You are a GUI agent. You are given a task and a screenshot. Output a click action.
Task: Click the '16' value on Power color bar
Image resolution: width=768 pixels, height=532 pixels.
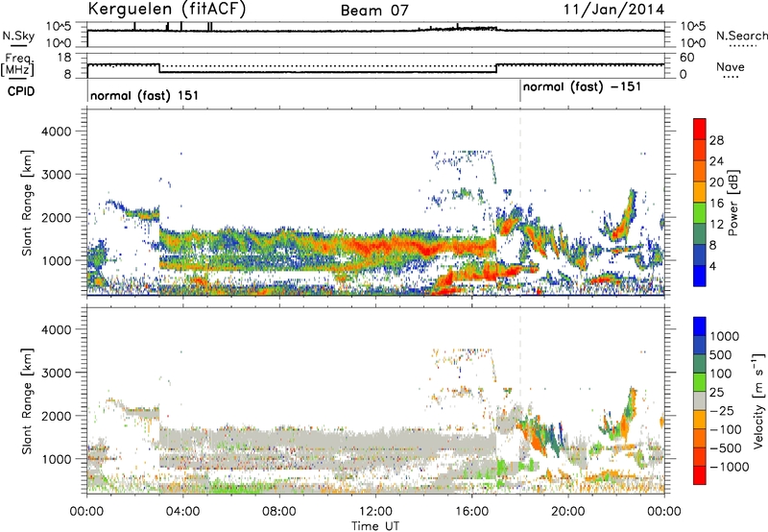coord(716,204)
